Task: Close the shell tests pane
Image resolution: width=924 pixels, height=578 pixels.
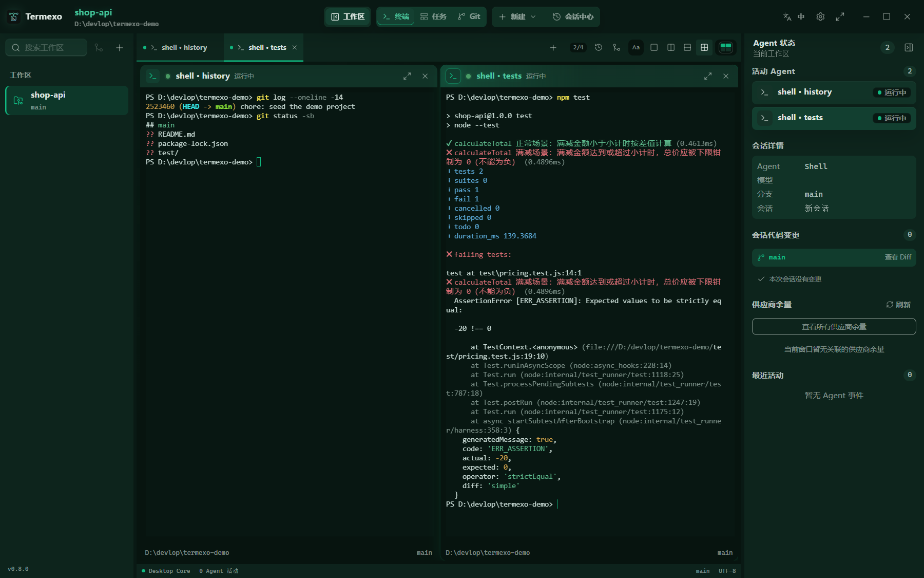Action: pos(726,76)
